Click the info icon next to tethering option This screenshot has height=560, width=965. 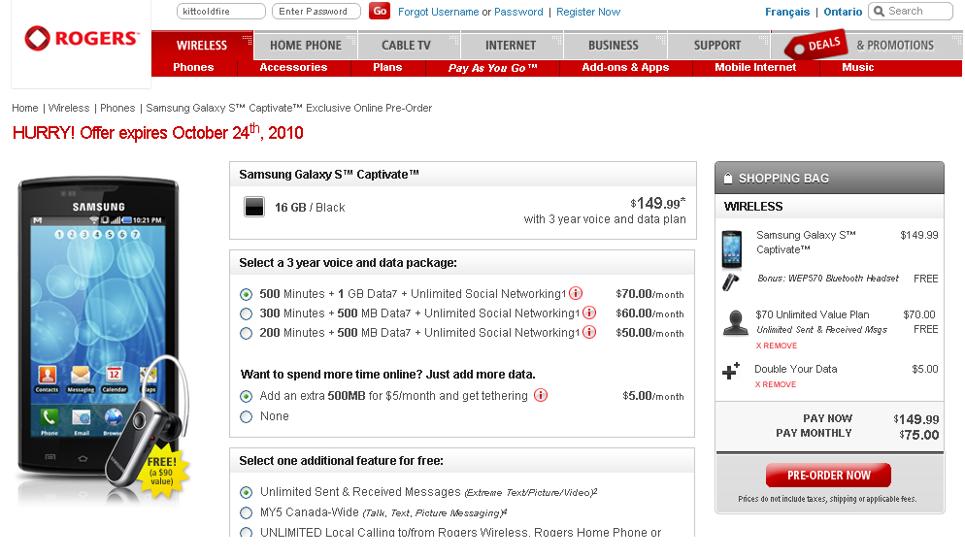[x=542, y=395]
